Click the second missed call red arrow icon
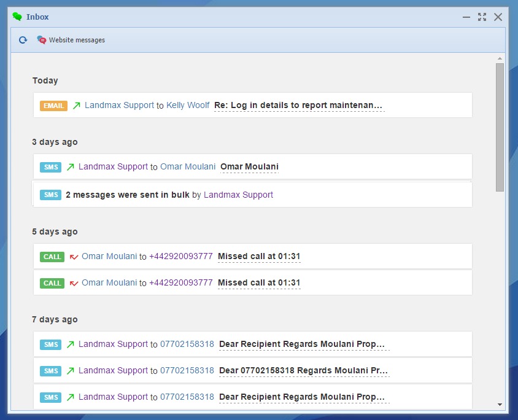The width and height of the screenshot is (518, 420). tap(74, 283)
